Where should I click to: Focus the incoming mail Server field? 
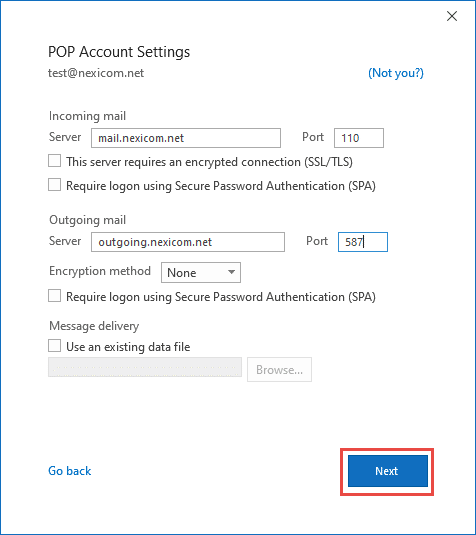point(186,138)
